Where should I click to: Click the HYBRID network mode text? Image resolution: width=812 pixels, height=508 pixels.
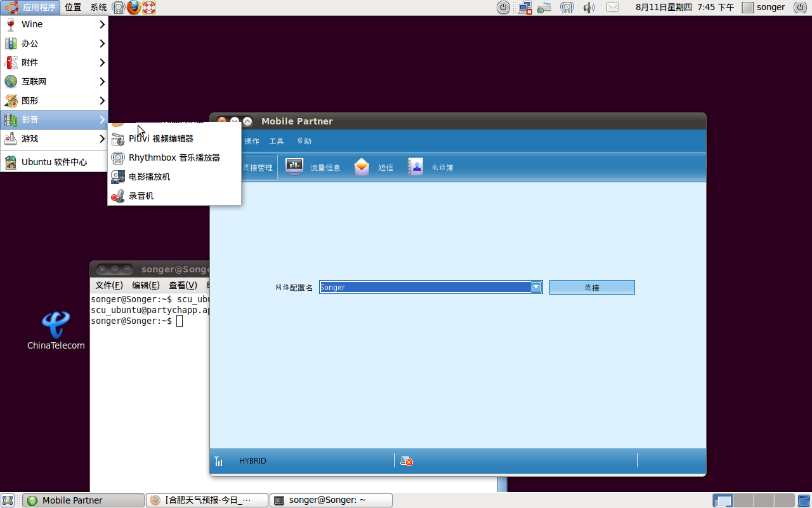tap(252, 461)
